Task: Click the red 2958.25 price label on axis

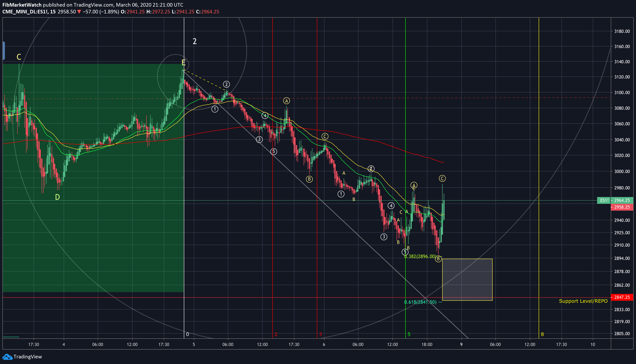Action: tap(622, 207)
